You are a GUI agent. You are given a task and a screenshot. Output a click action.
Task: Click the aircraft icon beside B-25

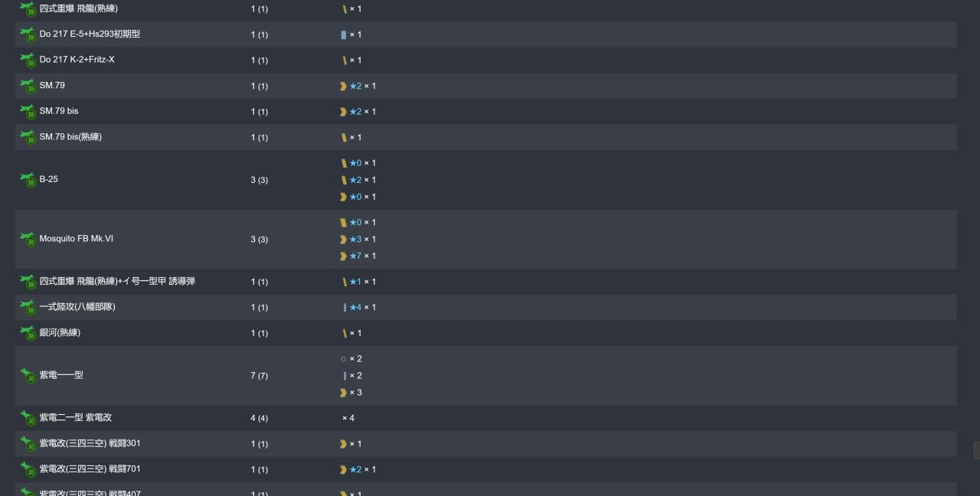tap(28, 179)
